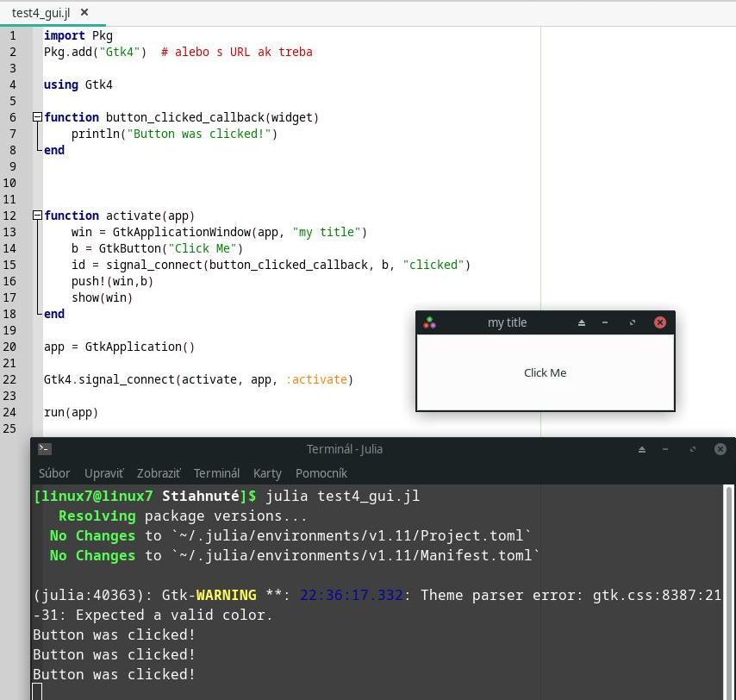Open the Pomocník help menu
Viewport: 736px width, 700px height.
[x=321, y=473]
